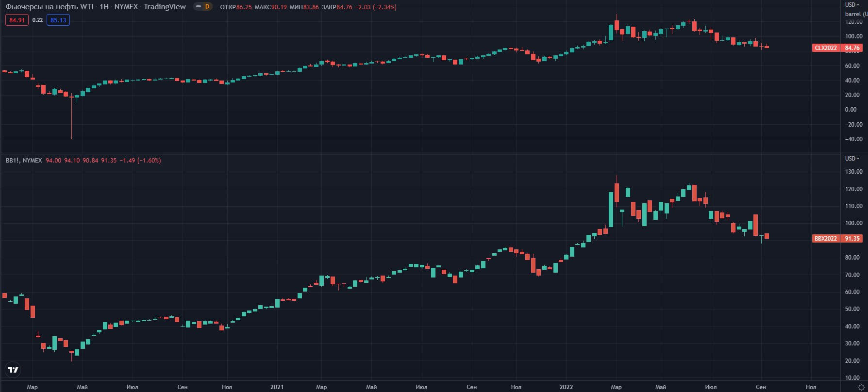Click BB1! high value 94.10
The image size is (868, 392).
72,161
